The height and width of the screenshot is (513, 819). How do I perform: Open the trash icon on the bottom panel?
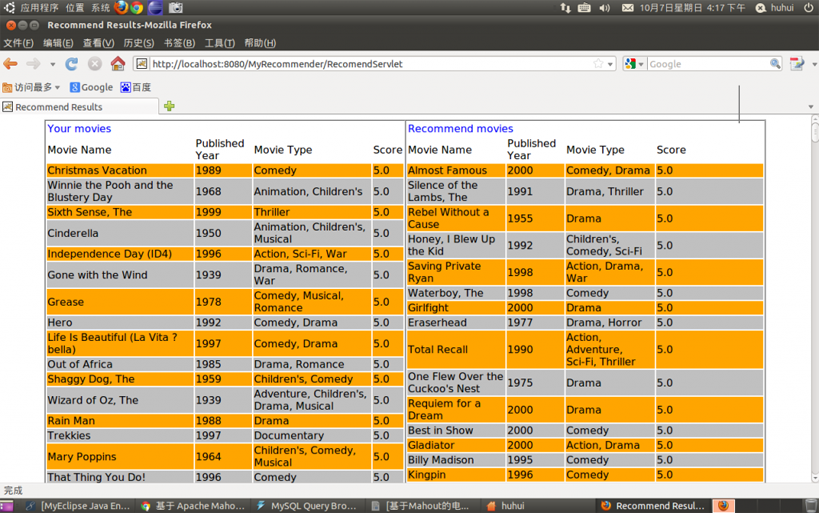point(811,505)
